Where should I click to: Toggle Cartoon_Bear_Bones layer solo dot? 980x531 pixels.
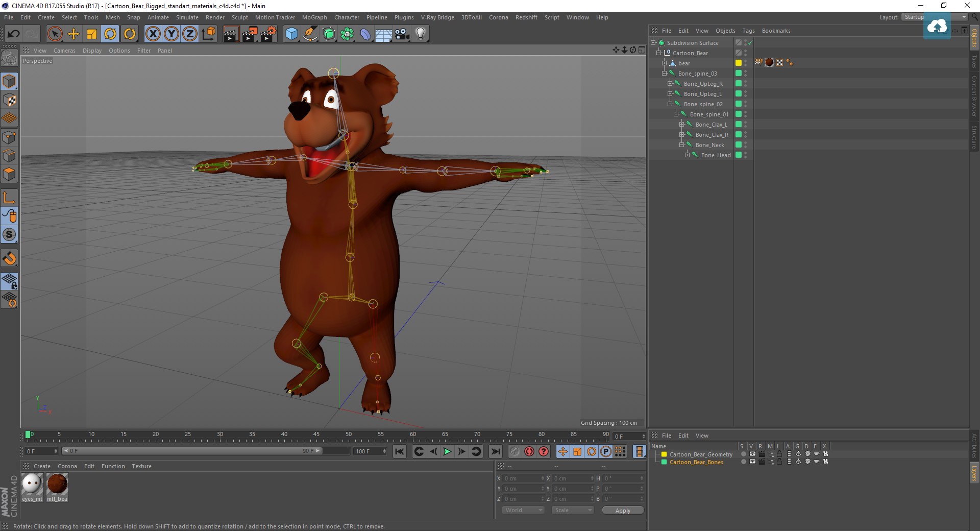click(743, 462)
